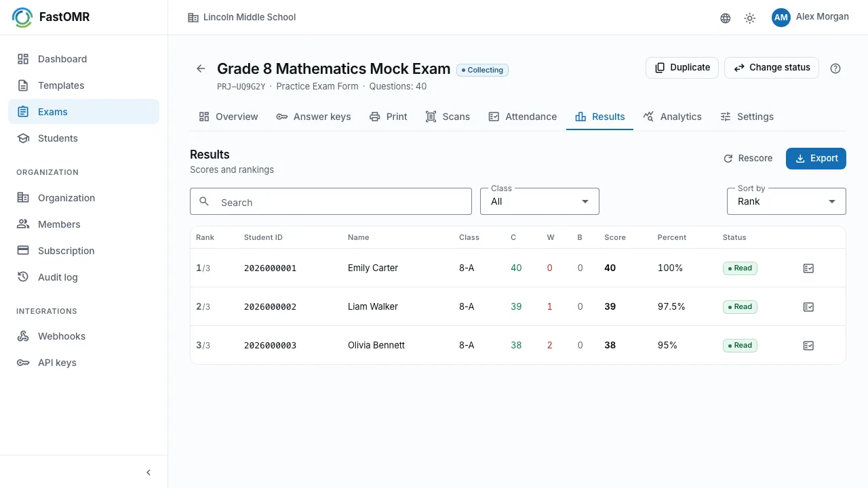The width and height of the screenshot is (868, 488).
Task: Rescore the exam results
Action: pos(748,159)
